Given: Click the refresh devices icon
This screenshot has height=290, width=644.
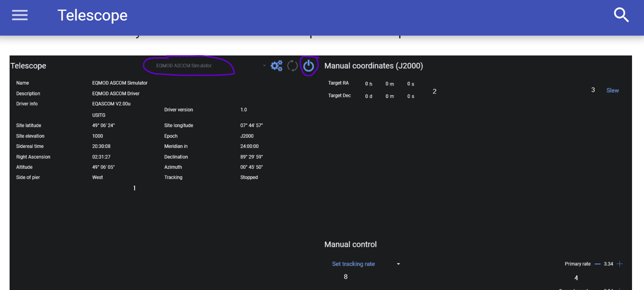Looking at the screenshot, I should coord(292,66).
